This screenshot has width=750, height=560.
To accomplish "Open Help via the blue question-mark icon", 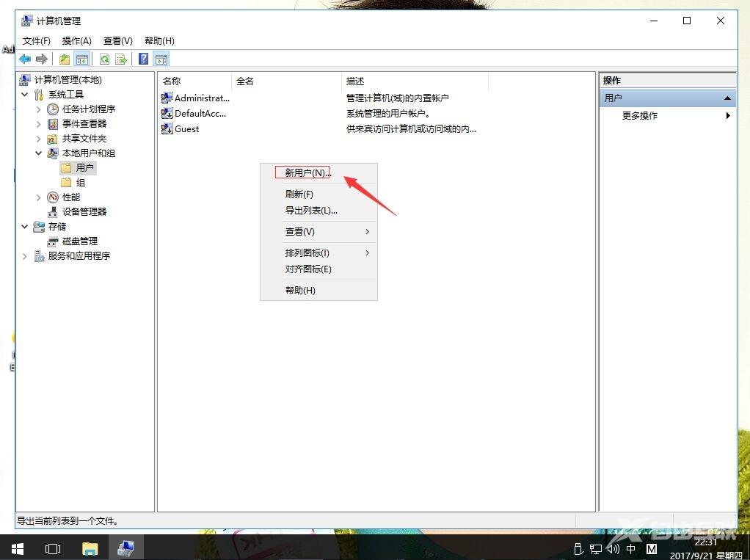I will coord(144,59).
